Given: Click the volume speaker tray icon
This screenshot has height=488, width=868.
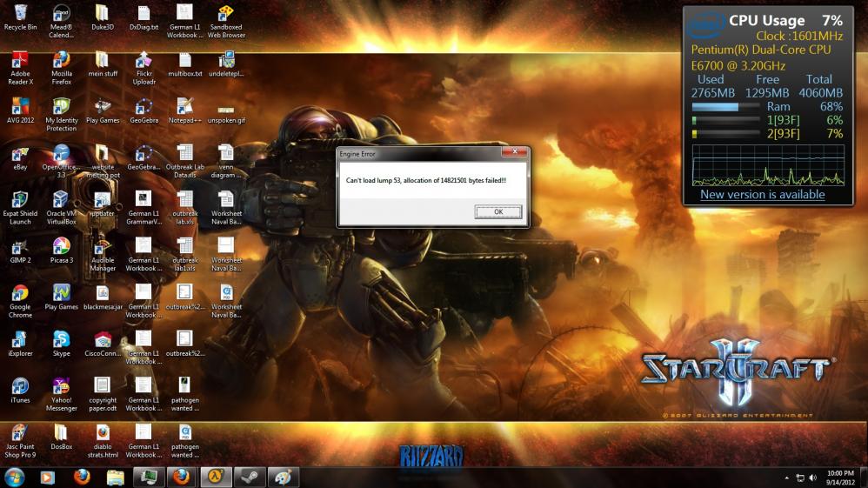Looking at the screenshot, I should pyautogui.click(x=812, y=478).
